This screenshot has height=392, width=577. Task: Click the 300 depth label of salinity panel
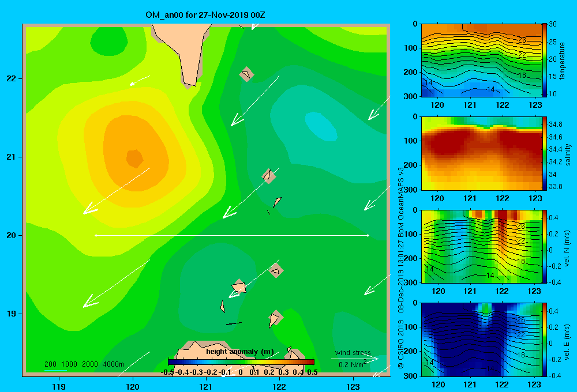(x=411, y=190)
